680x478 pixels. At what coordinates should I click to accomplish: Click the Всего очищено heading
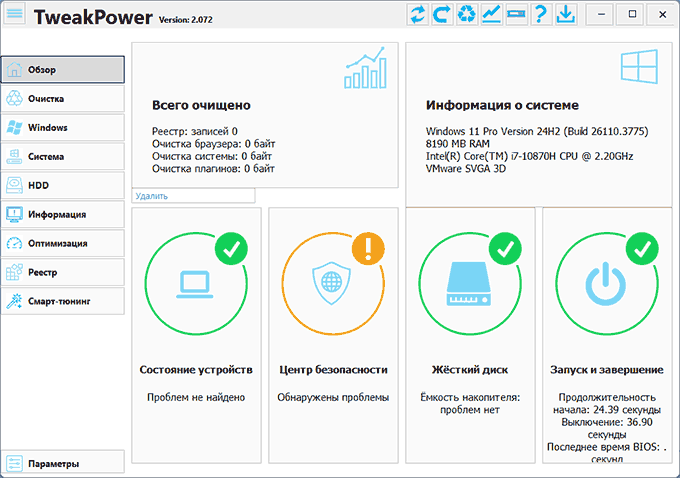pyautogui.click(x=201, y=105)
